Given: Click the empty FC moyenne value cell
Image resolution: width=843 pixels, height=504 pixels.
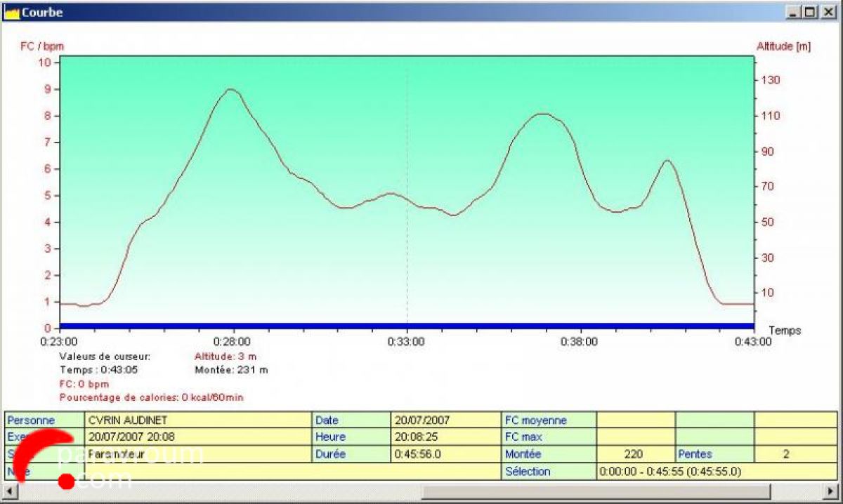Looking at the screenshot, I should tap(635, 420).
